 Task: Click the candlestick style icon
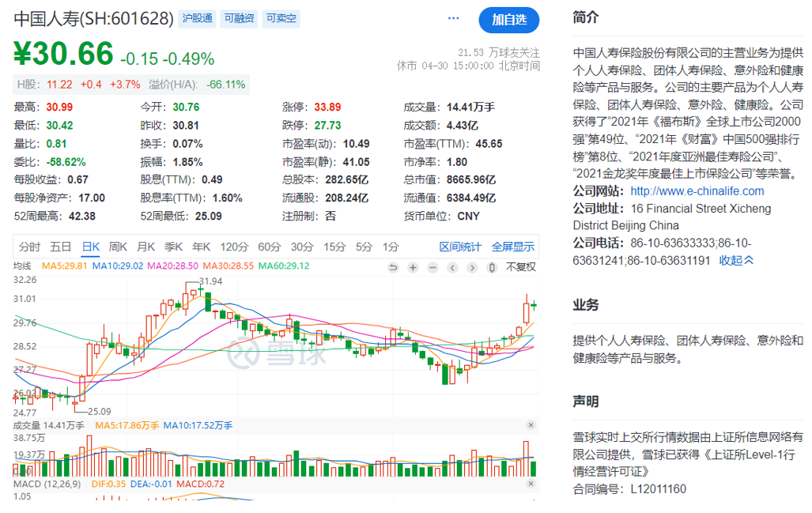[x=492, y=268]
